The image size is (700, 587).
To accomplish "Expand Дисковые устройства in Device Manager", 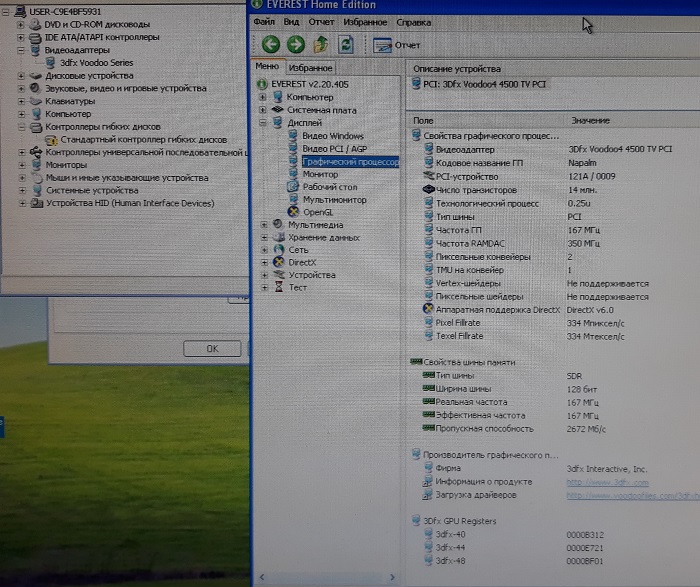I will pyautogui.click(x=21, y=75).
